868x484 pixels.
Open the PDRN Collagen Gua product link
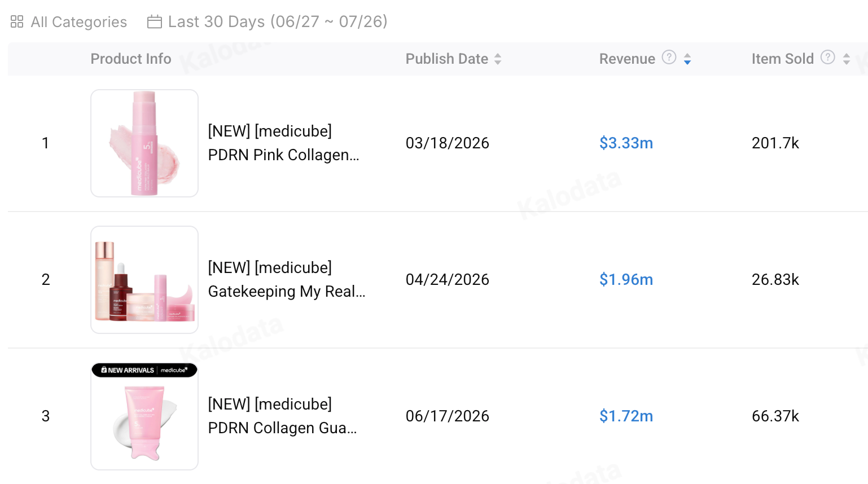(282, 416)
